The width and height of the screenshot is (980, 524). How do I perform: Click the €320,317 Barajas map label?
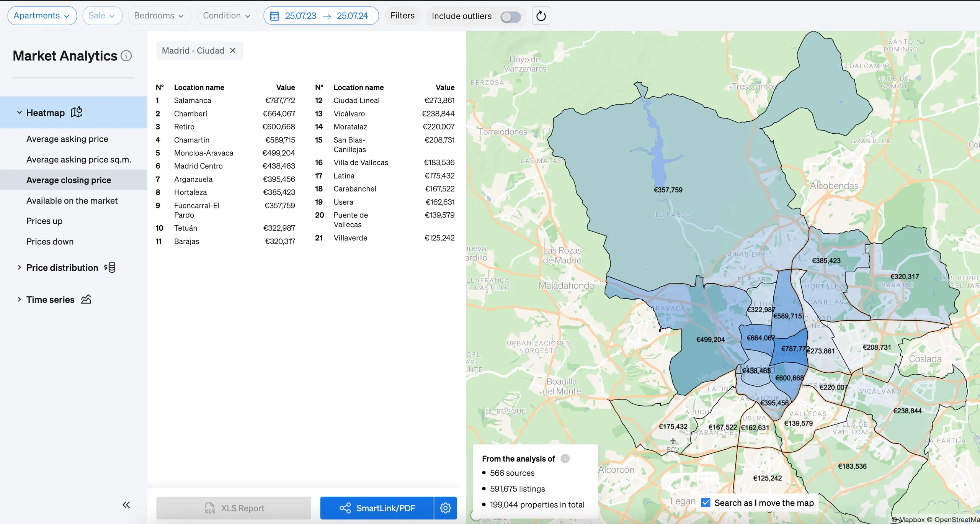click(x=905, y=277)
